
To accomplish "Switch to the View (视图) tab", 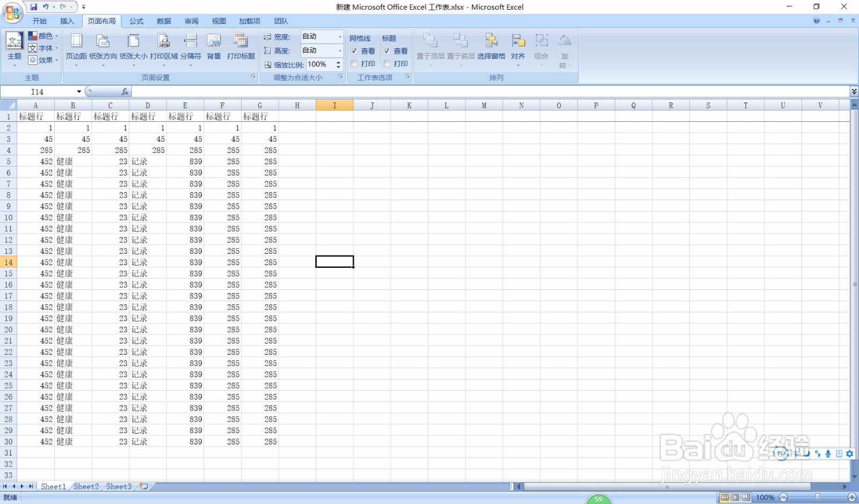I will pos(219,21).
